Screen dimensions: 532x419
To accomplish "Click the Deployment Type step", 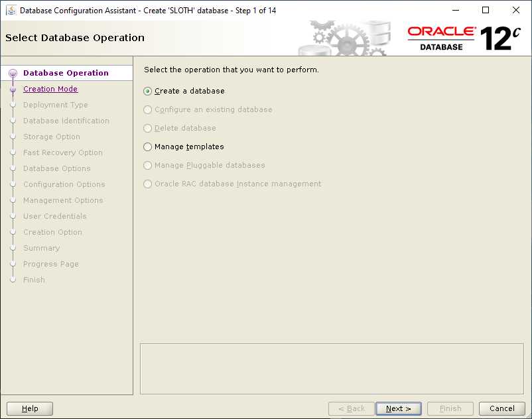I will coord(56,105).
